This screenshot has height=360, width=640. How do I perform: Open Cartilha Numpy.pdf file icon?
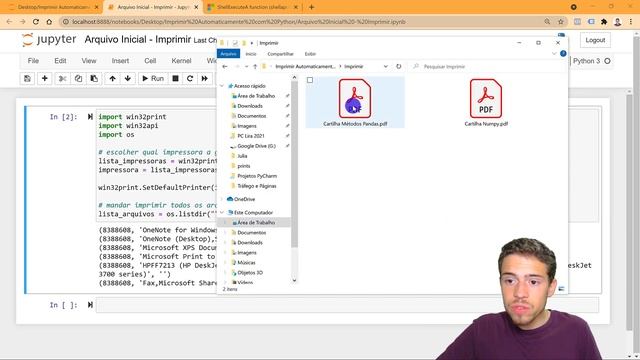(x=486, y=99)
